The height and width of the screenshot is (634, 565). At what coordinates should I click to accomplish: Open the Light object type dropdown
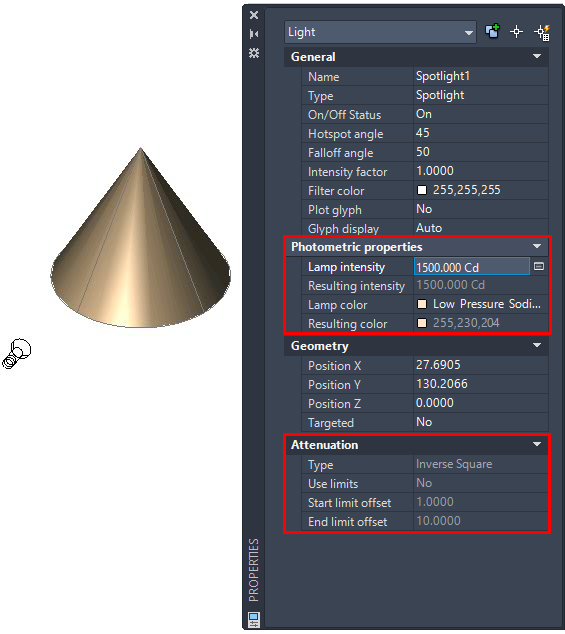point(380,32)
